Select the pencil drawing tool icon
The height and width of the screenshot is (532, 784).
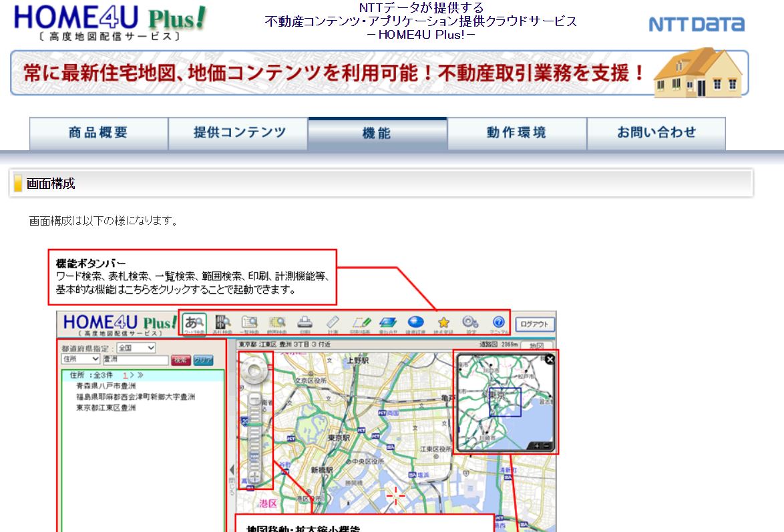[x=361, y=324]
